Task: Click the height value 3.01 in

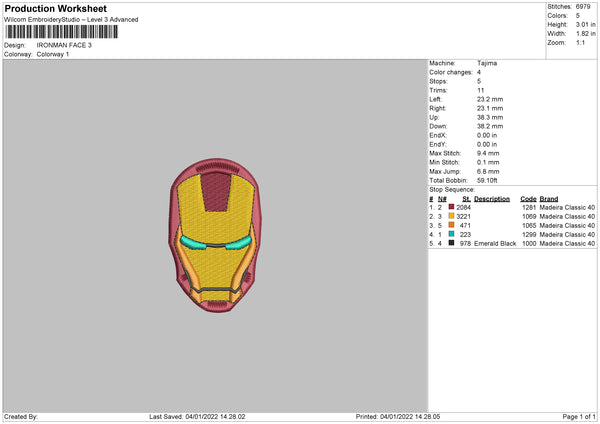Action: point(585,24)
